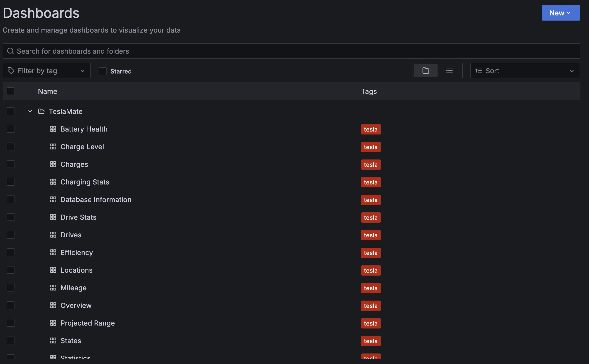
Task: Open the Filter by tag dropdown
Action: tap(83, 71)
